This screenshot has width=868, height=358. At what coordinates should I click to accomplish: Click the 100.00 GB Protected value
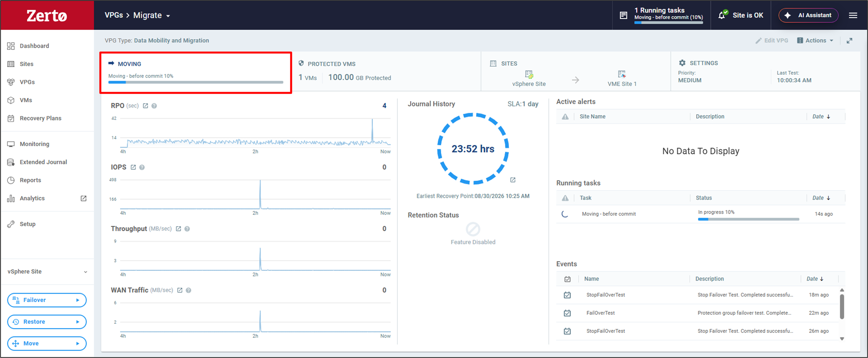(360, 77)
